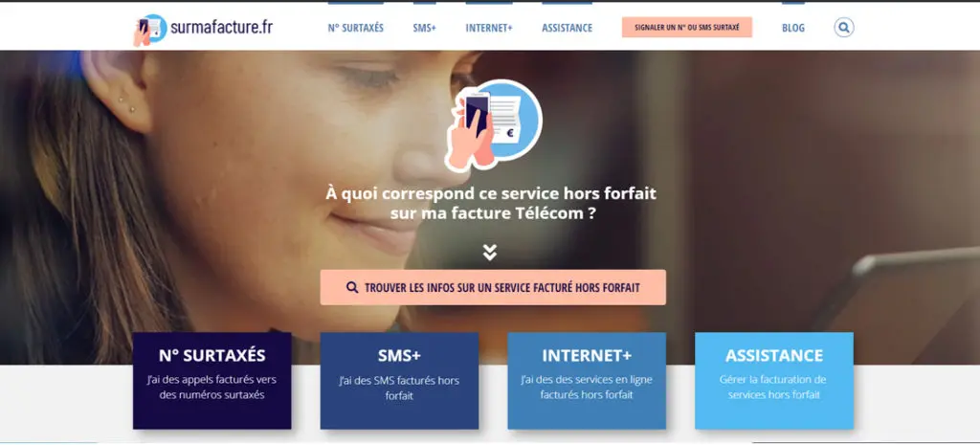This screenshot has height=445, width=980.
Task: Open the INTERNET+ card tile
Action: coord(587,381)
